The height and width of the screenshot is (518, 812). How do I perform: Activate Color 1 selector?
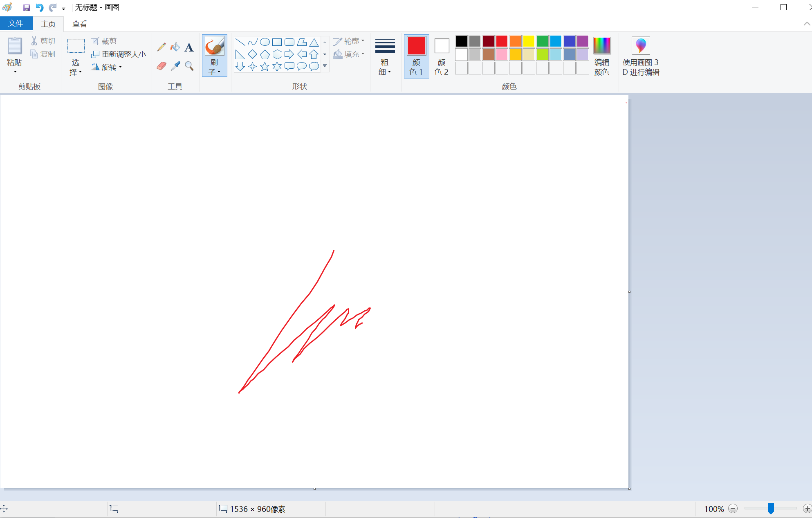416,56
